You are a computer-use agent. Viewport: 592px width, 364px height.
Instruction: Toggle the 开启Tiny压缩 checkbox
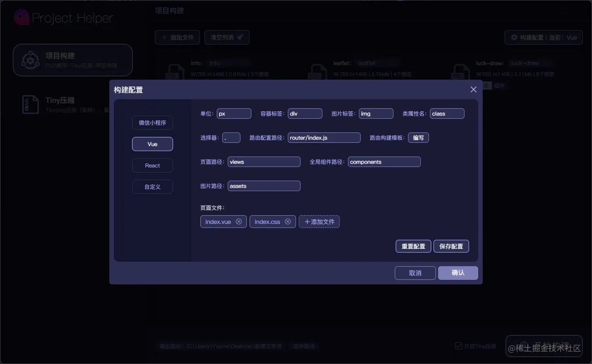[x=459, y=346]
